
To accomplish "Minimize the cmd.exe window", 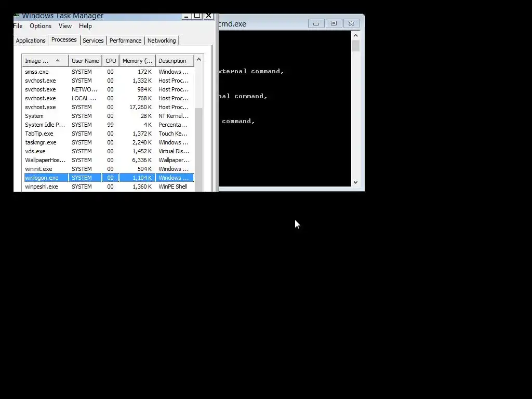I will [x=316, y=23].
